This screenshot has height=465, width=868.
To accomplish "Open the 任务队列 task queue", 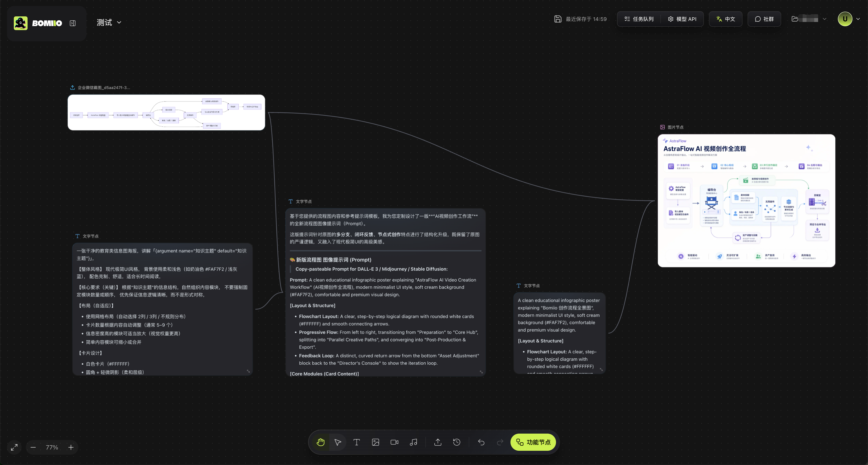I will pyautogui.click(x=639, y=19).
